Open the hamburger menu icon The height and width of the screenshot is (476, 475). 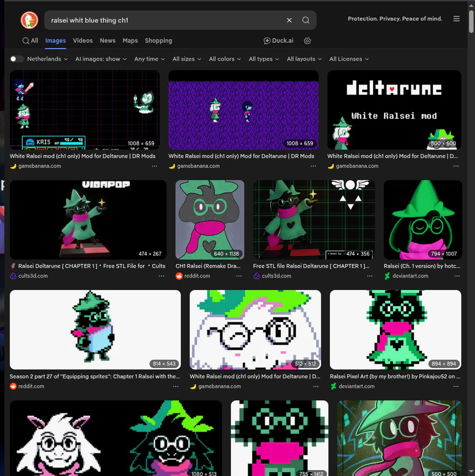pyautogui.click(x=456, y=19)
